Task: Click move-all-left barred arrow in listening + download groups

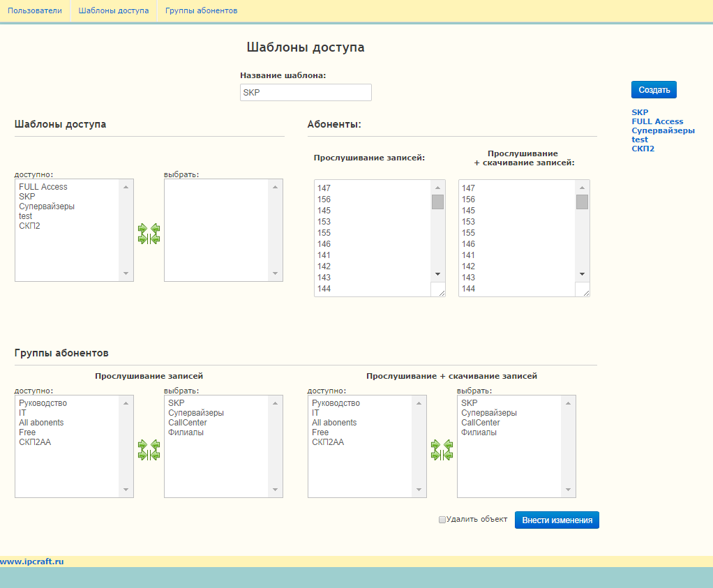Action: pos(448,455)
